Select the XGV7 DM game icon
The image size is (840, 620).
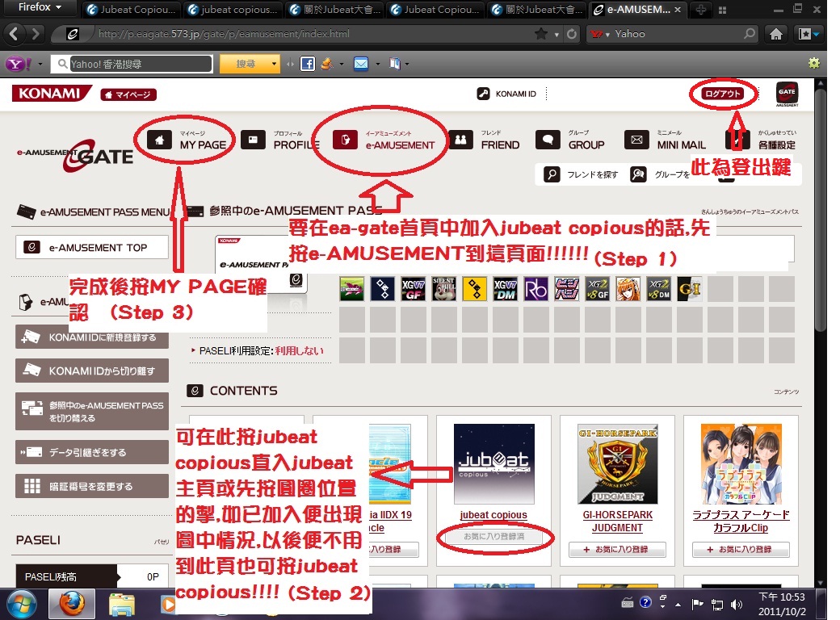(505, 289)
